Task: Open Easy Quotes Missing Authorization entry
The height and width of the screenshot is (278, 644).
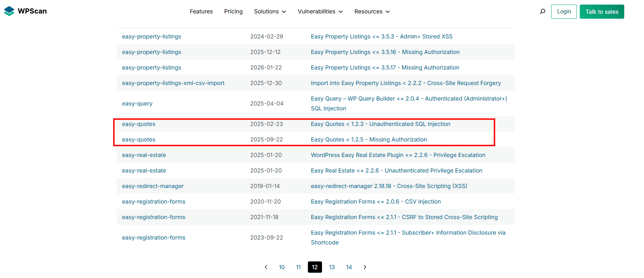Action: point(369,140)
